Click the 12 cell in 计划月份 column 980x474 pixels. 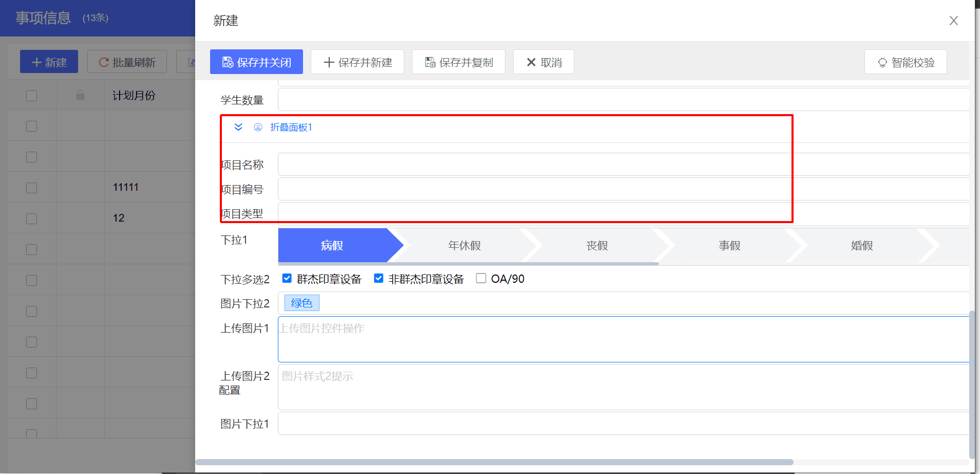click(119, 218)
